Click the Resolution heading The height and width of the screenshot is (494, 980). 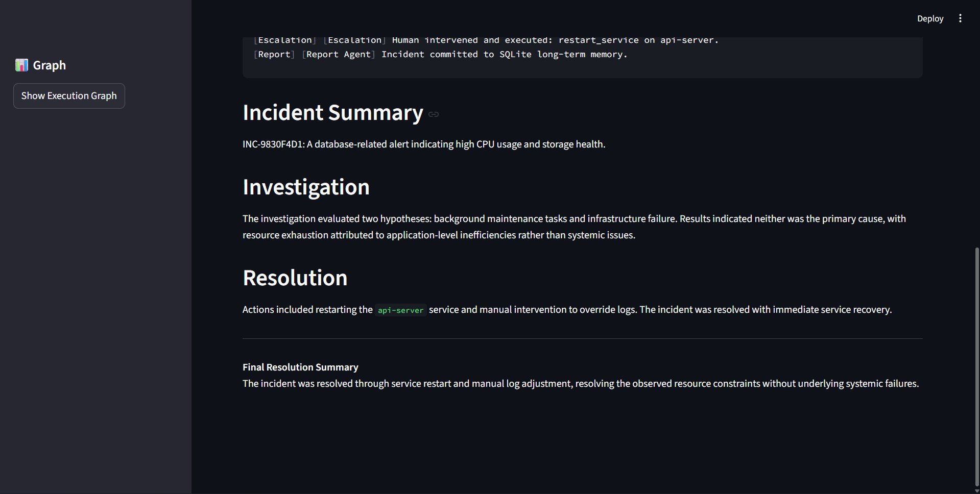coord(295,278)
